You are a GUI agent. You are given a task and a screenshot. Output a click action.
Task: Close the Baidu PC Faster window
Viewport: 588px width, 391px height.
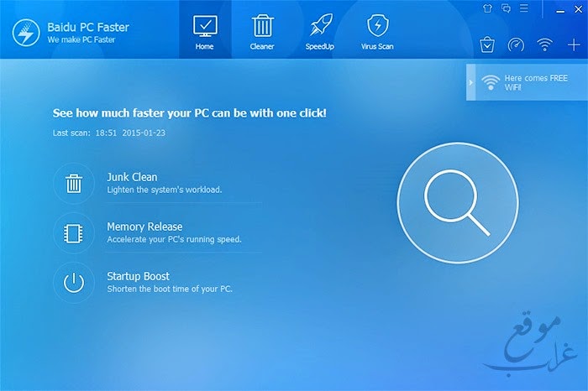click(x=579, y=9)
